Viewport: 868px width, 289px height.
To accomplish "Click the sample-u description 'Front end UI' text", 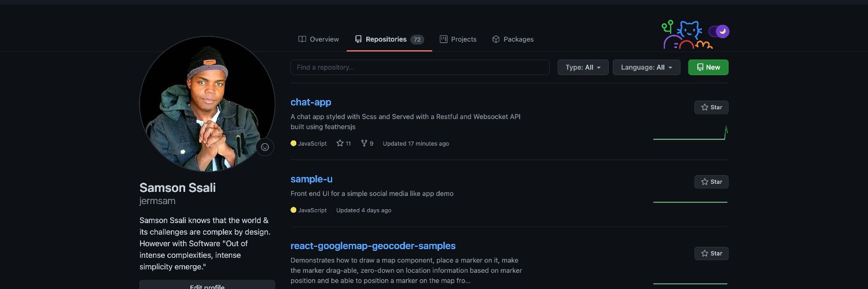I will (x=372, y=194).
